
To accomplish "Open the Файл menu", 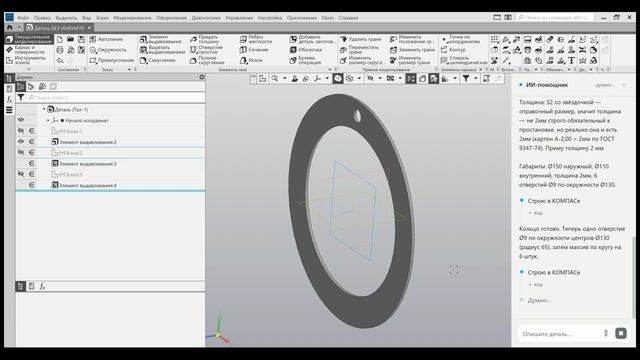I will [23, 18].
